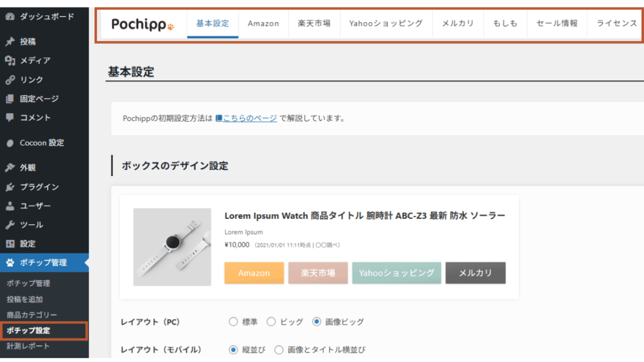
Task: Select 画像ビッグ for レイアウト（PC）
Action: (317, 322)
